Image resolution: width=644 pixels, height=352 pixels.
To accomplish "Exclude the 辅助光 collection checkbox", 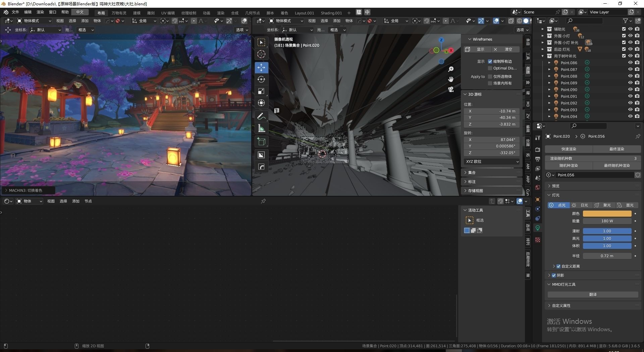I will tap(624, 29).
